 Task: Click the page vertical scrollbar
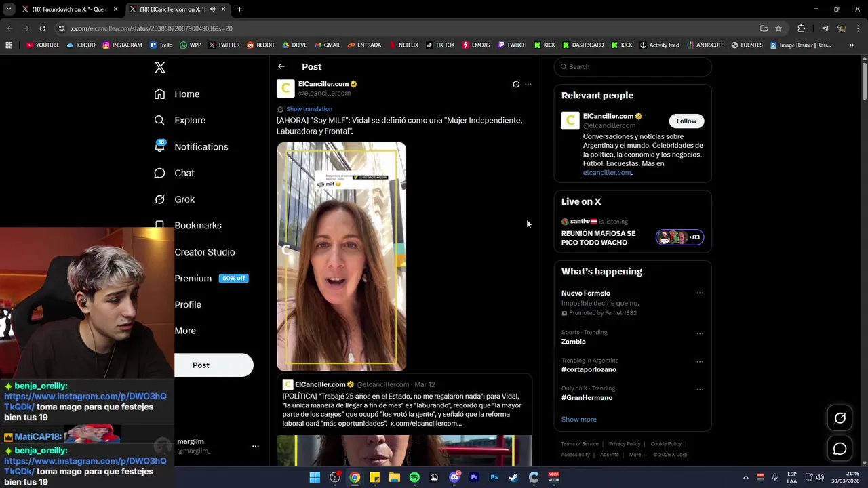coord(864,81)
